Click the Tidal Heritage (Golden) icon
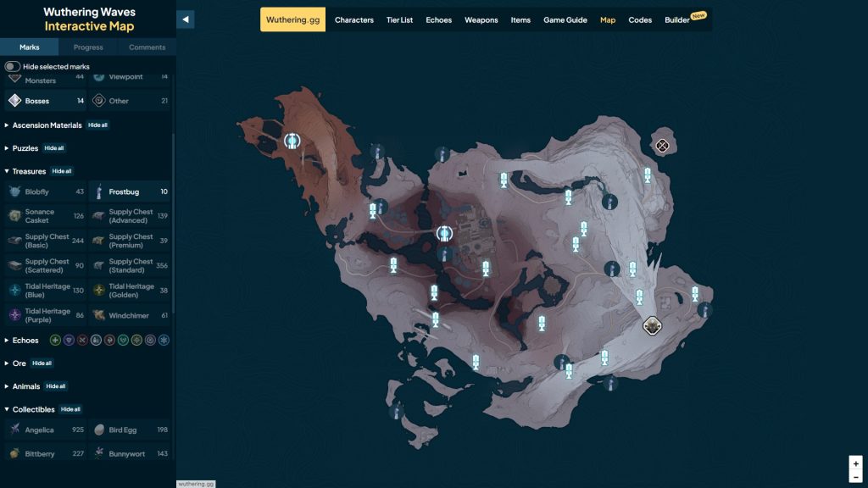868x488 pixels. (99, 290)
